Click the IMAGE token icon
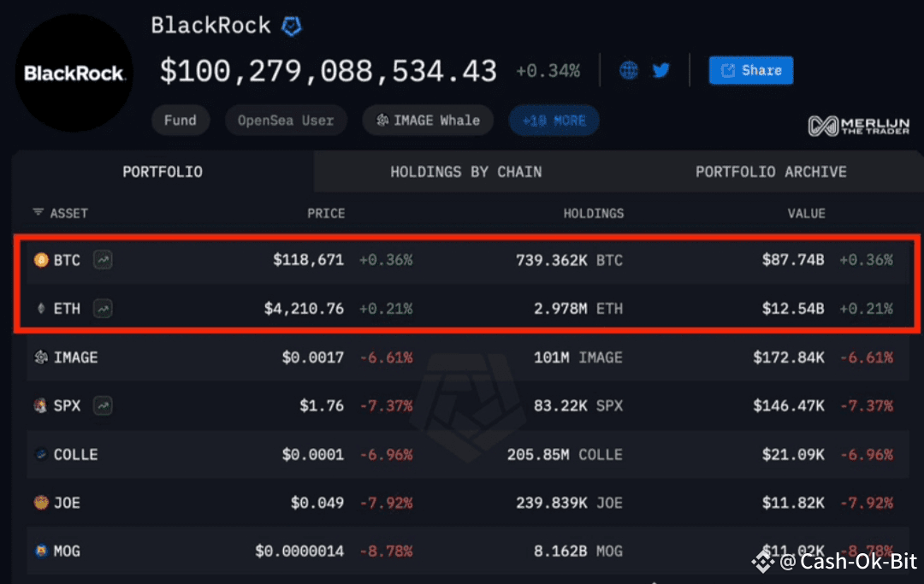The image size is (924, 584). pos(41,357)
